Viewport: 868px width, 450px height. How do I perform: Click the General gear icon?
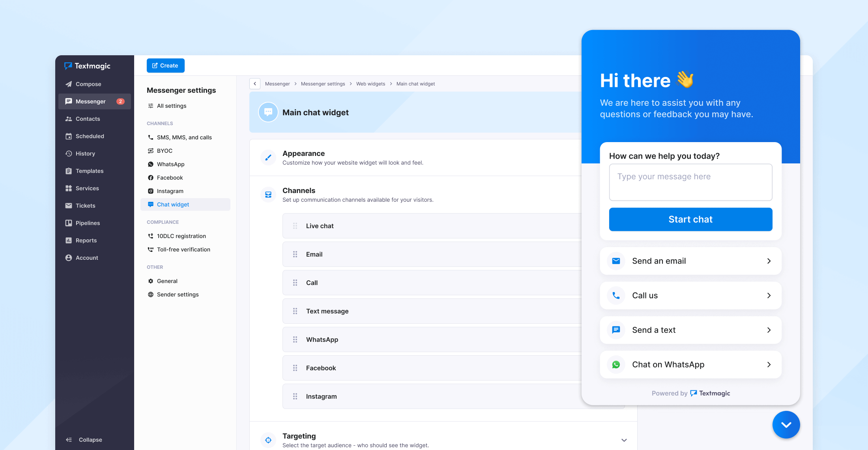(x=151, y=281)
